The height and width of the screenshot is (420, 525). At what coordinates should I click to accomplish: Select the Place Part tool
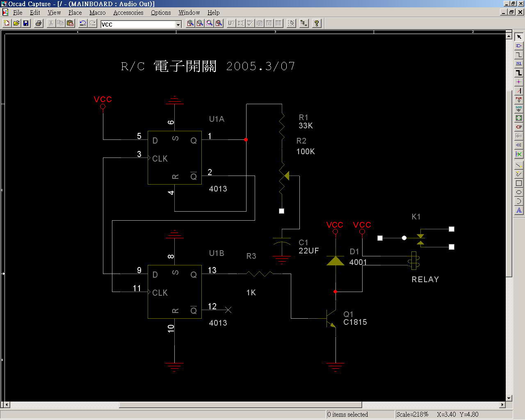519,46
